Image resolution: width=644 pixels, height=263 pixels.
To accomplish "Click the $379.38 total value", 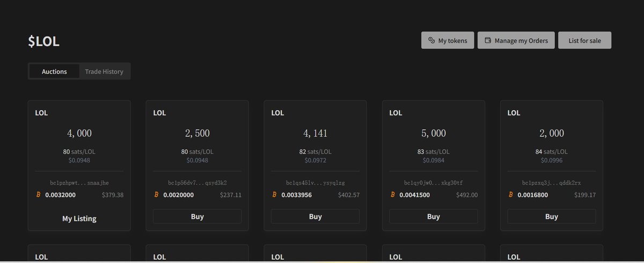I will pos(113,195).
